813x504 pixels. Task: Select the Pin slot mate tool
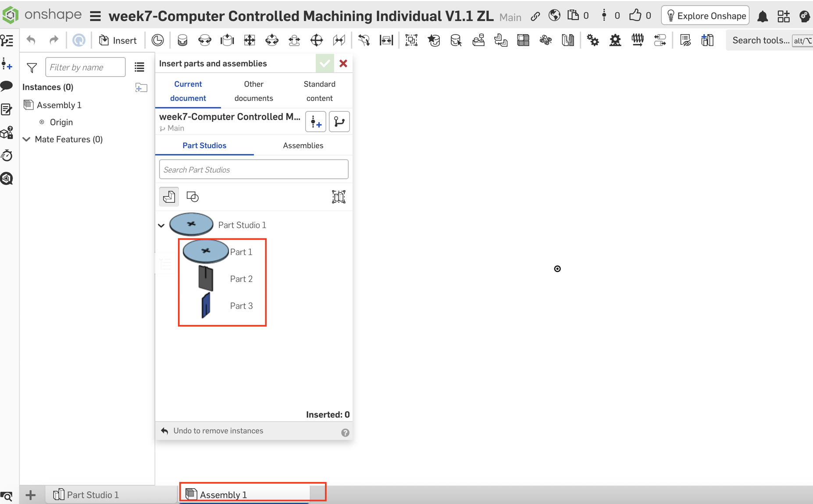pos(294,40)
